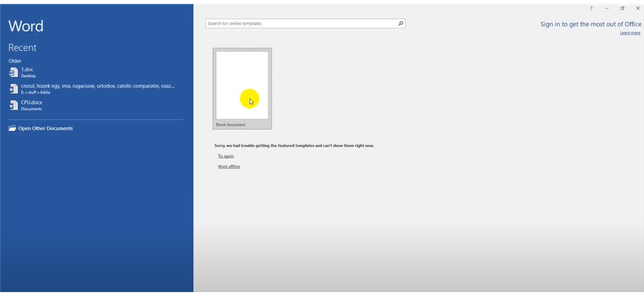644x296 pixels.
Task: Click the Word icon beside 1.doc
Action: click(x=14, y=72)
